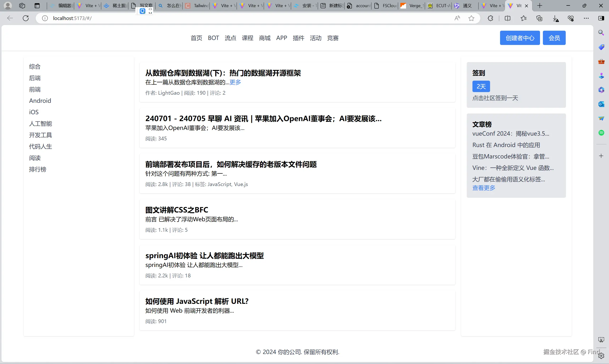Open browser settings and more menu

point(586,18)
